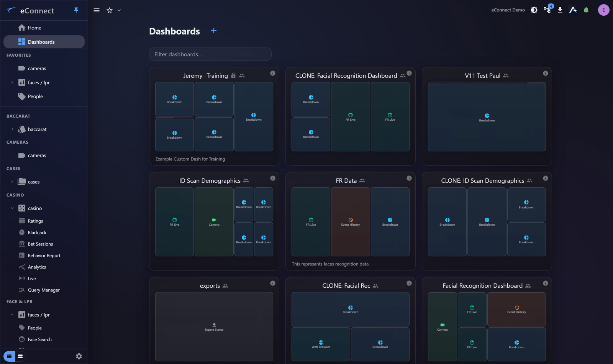The height and width of the screenshot is (364, 613).
Task: Unpin the sidebar with the pin icon
Action: click(76, 10)
